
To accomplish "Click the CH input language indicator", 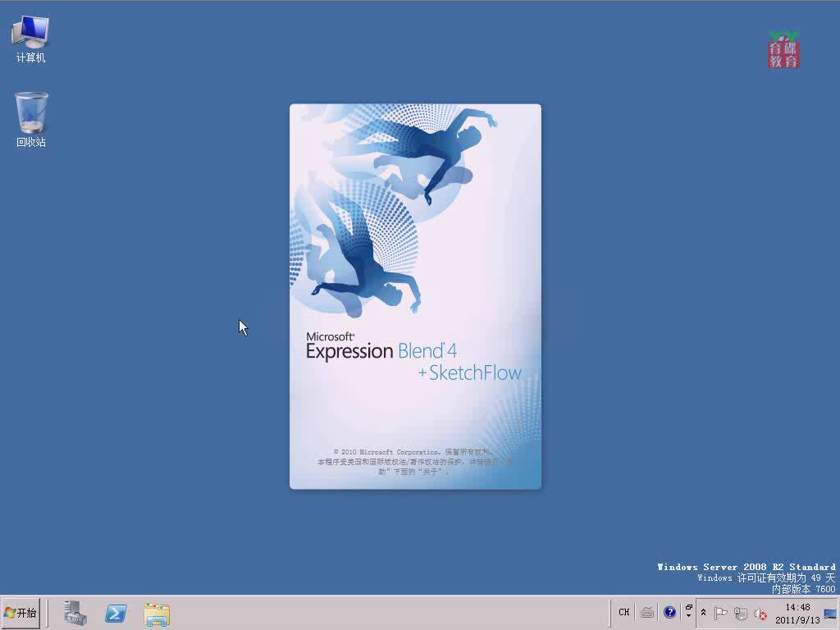I will [x=624, y=612].
